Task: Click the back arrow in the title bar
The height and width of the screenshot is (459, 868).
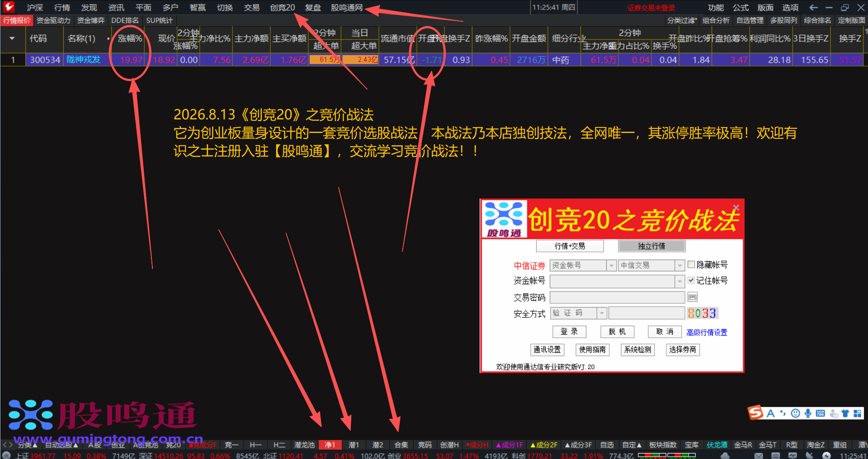Action: 813,7
